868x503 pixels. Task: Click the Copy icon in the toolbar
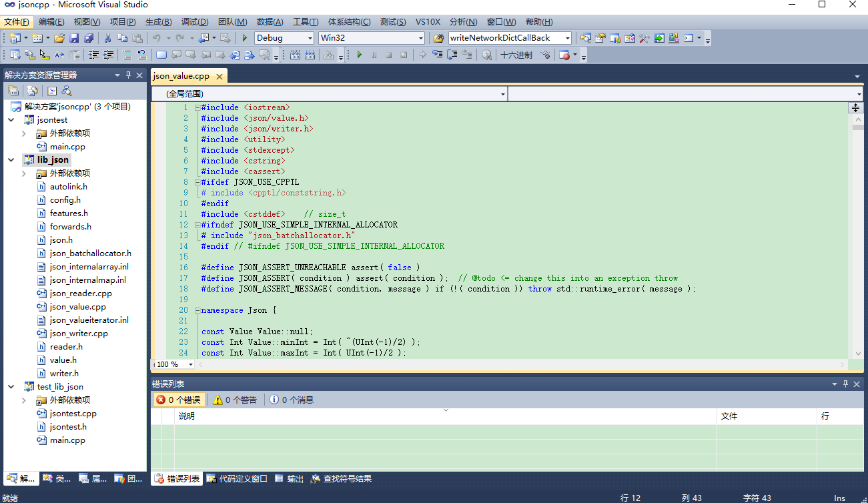click(123, 38)
